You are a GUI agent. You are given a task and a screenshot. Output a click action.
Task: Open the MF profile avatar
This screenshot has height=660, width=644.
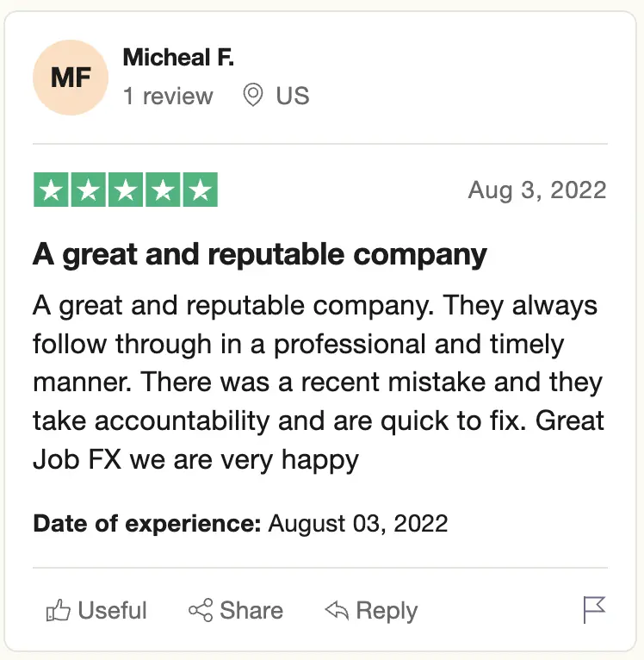pos(71,78)
